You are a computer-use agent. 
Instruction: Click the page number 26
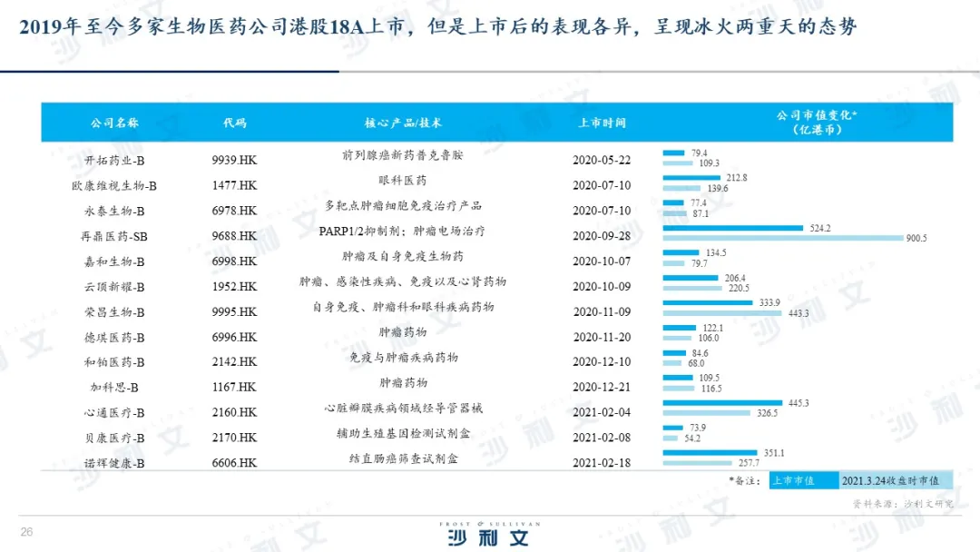click(x=26, y=532)
